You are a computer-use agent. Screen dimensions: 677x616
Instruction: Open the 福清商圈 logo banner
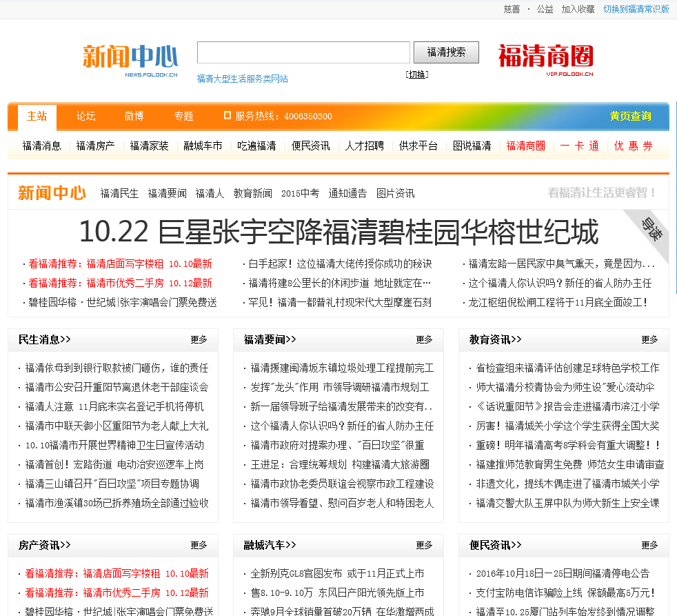(546, 59)
